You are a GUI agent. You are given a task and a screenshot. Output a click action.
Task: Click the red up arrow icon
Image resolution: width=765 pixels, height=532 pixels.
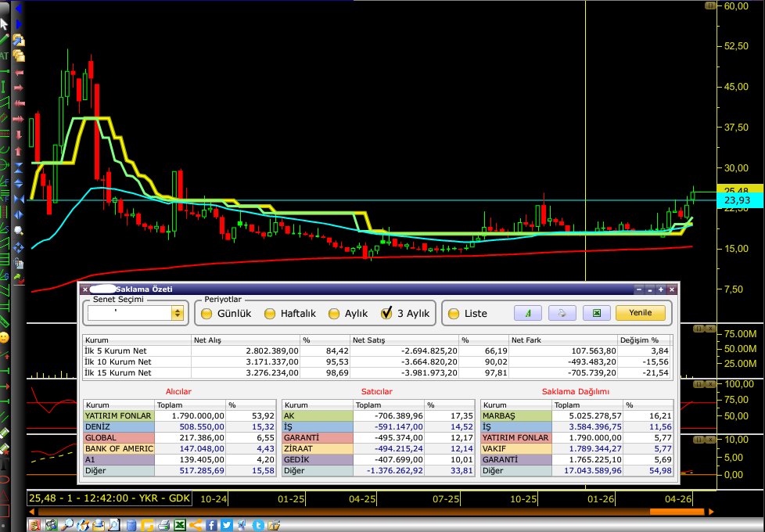pos(19,151)
